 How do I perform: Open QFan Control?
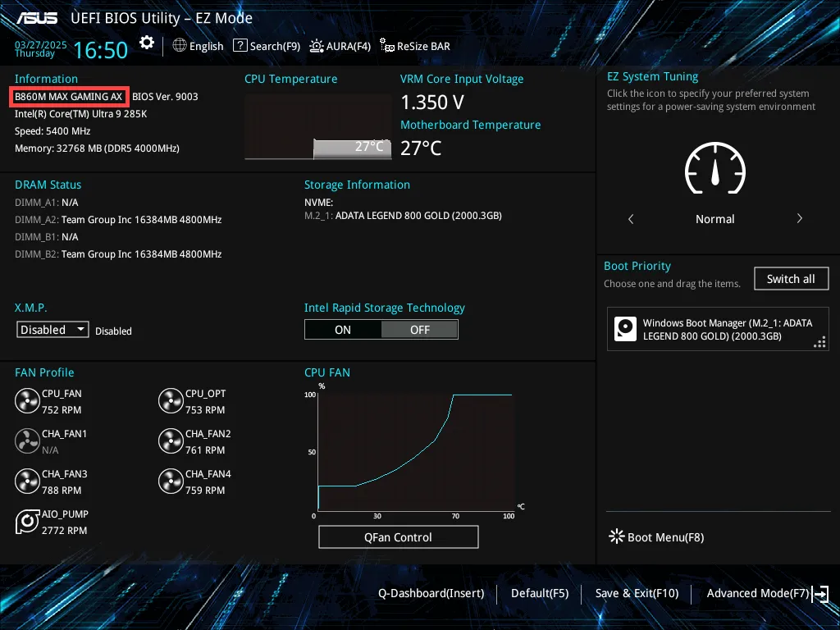pyautogui.click(x=398, y=536)
